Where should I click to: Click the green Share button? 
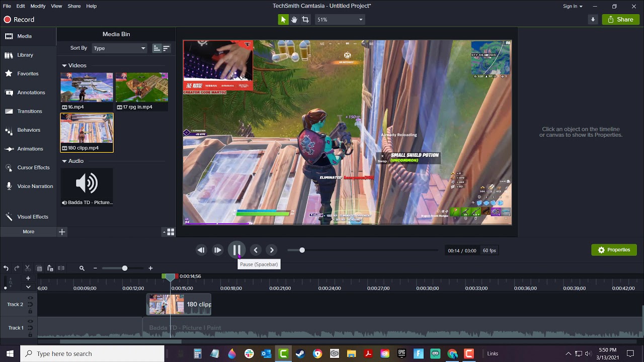point(621,20)
